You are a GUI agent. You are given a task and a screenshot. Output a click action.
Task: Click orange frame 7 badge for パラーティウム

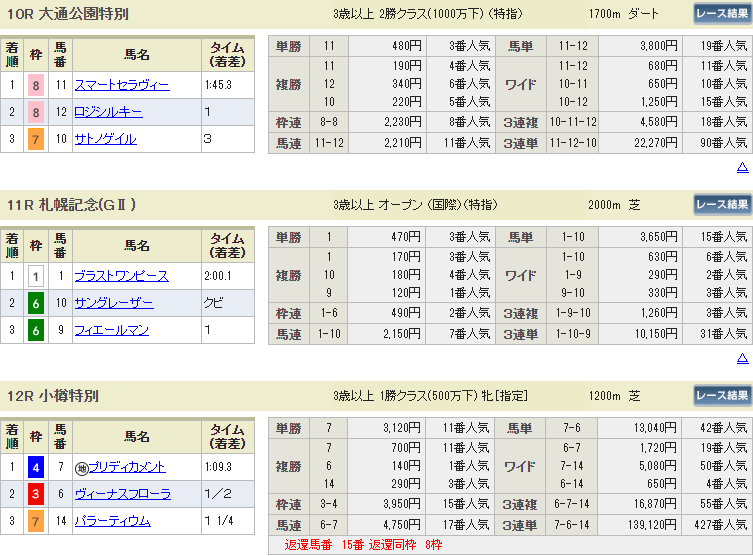point(36,521)
